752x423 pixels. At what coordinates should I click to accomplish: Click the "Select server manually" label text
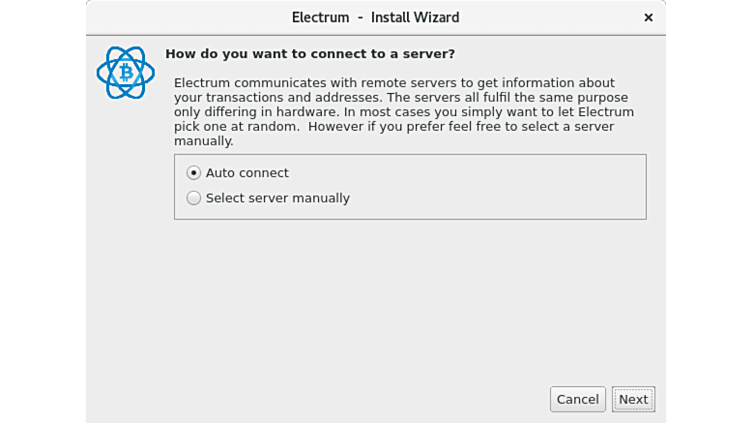(277, 198)
